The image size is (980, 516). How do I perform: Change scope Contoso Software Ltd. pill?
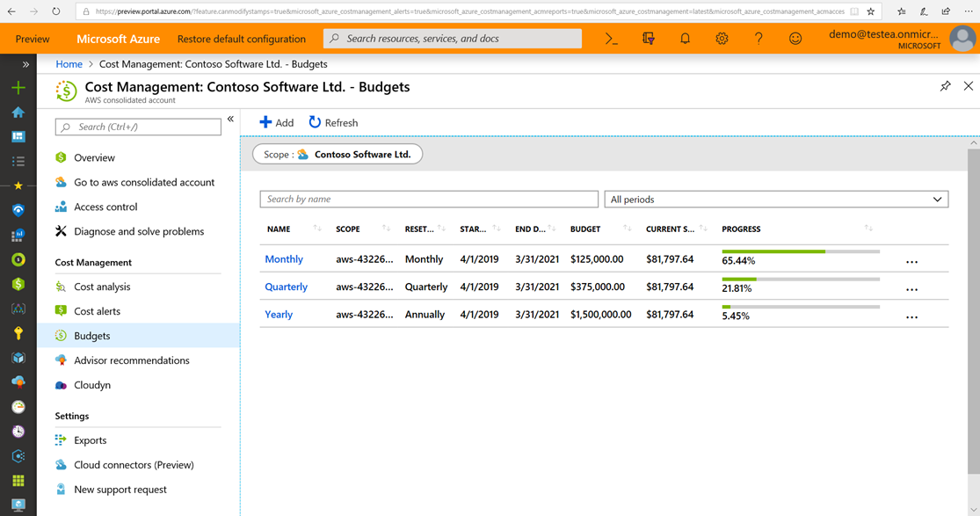pyautogui.click(x=338, y=155)
